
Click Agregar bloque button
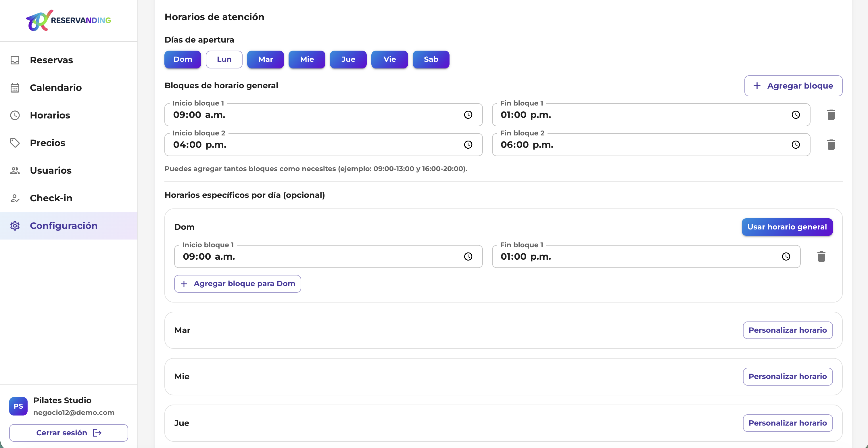(793, 86)
